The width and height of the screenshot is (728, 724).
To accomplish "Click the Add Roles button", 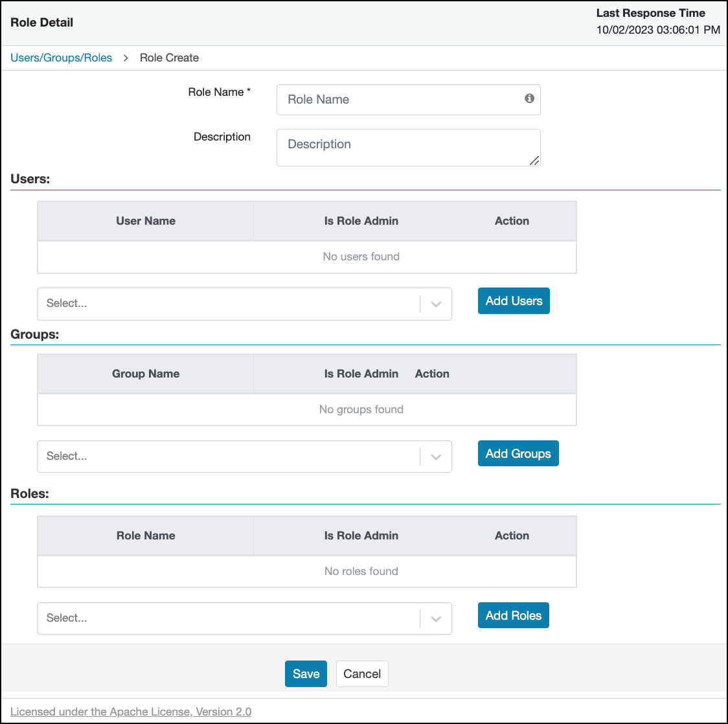I will tap(513, 615).
